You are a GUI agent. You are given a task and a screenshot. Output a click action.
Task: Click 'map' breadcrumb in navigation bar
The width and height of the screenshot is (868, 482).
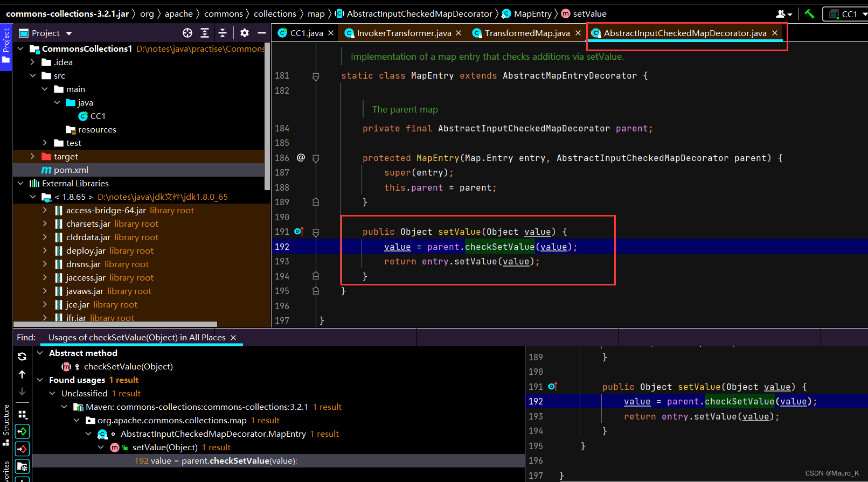316,14
